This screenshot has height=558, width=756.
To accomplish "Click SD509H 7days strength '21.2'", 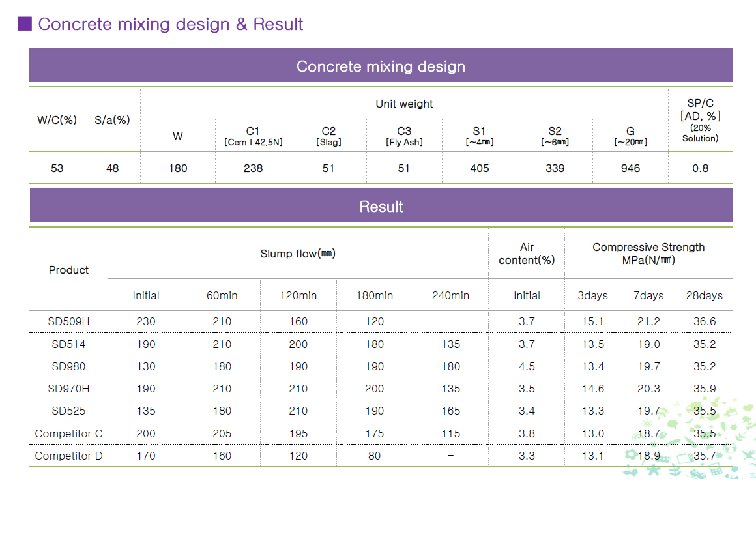I will pyautogui.click(x=648, y=321).
